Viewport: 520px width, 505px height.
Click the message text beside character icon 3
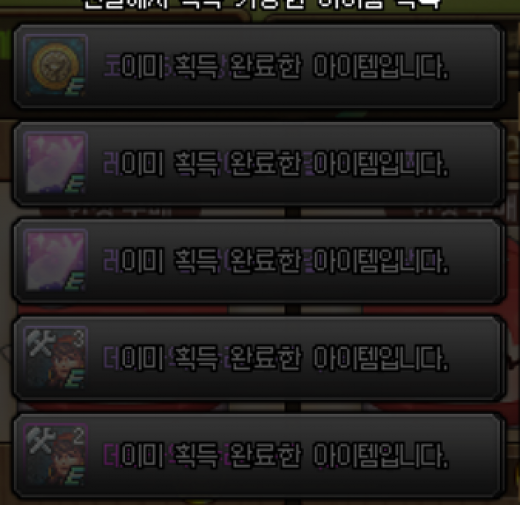click(276, 358)
